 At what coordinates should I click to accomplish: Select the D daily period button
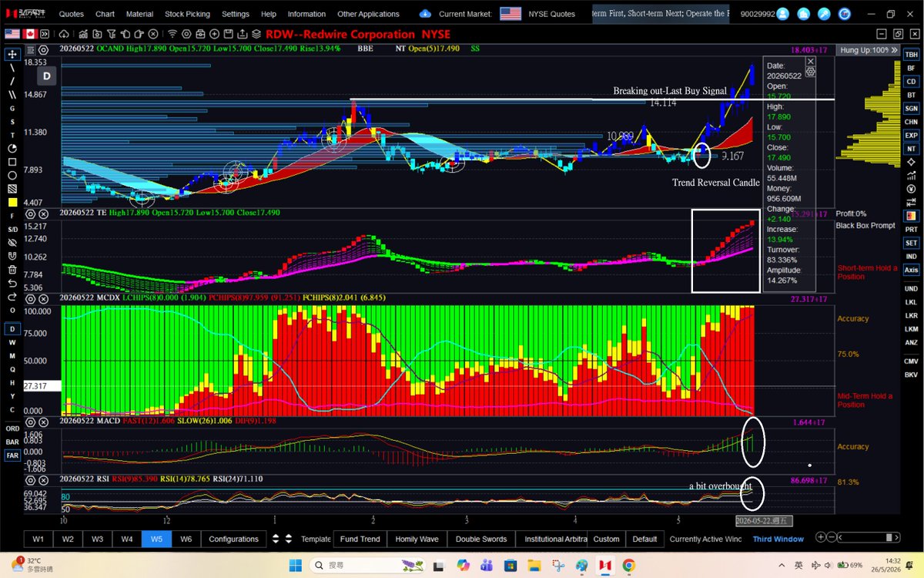pyautogui.click(x=12, y=329)
